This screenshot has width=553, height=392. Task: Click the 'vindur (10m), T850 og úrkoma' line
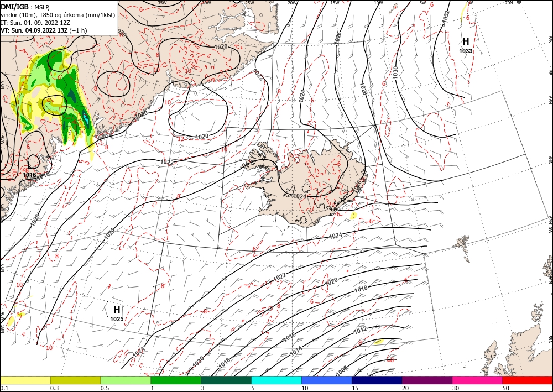point(58,15)
